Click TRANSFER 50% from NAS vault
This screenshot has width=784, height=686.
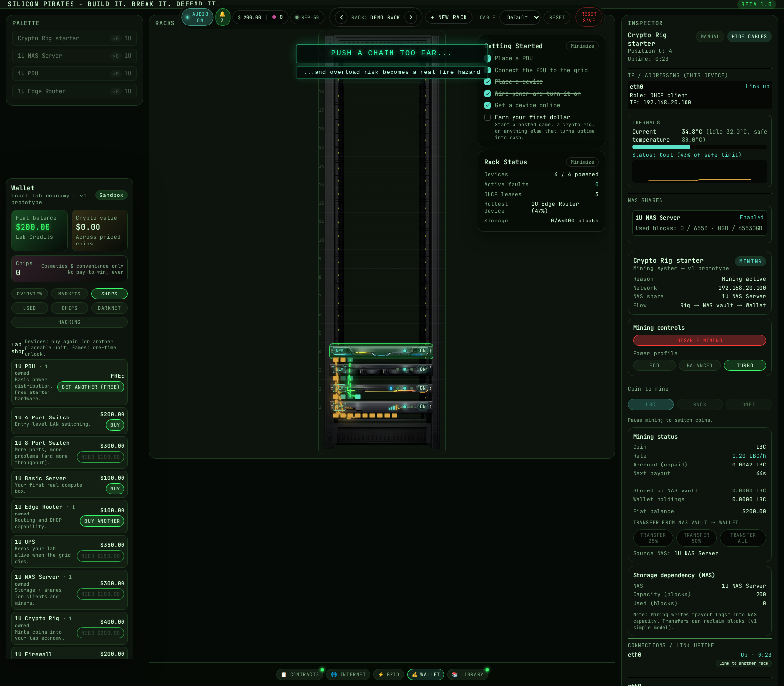(x=696, y=538)
